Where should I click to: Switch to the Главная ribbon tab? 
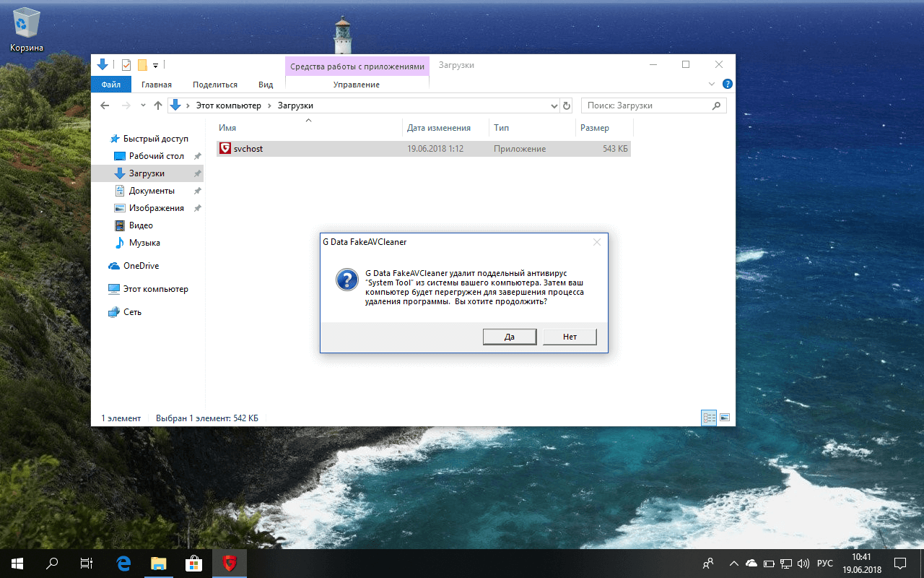[157, 85]
